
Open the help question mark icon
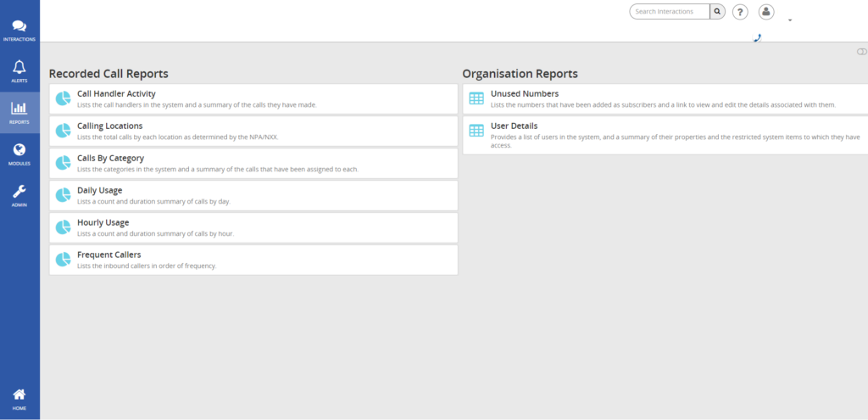[x=740, y=12]
